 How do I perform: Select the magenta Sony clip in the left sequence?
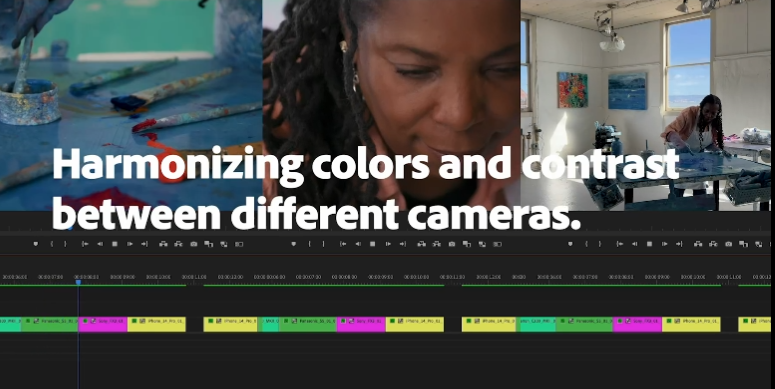(103, 324)
